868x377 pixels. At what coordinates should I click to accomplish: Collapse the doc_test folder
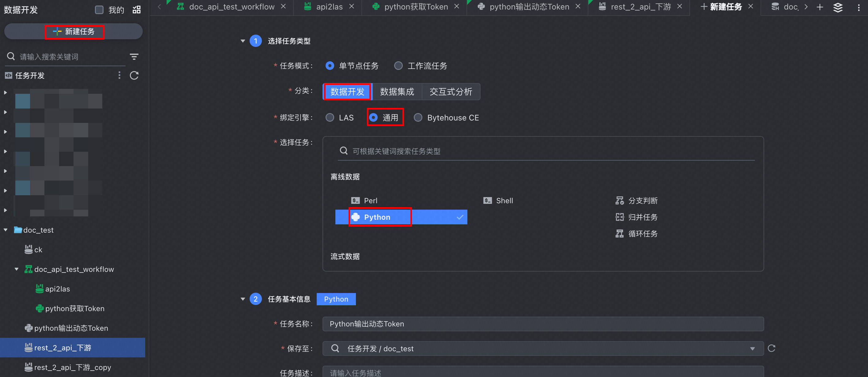[6, 230]
